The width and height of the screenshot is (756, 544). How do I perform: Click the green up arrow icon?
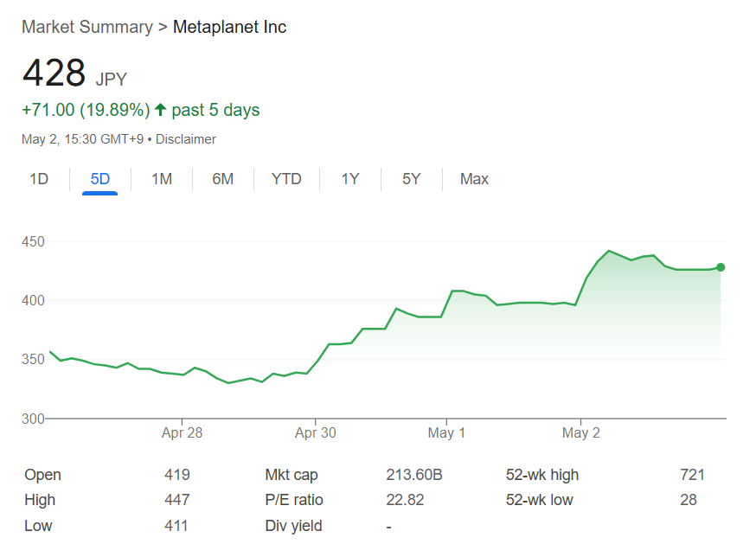[161, 110]
